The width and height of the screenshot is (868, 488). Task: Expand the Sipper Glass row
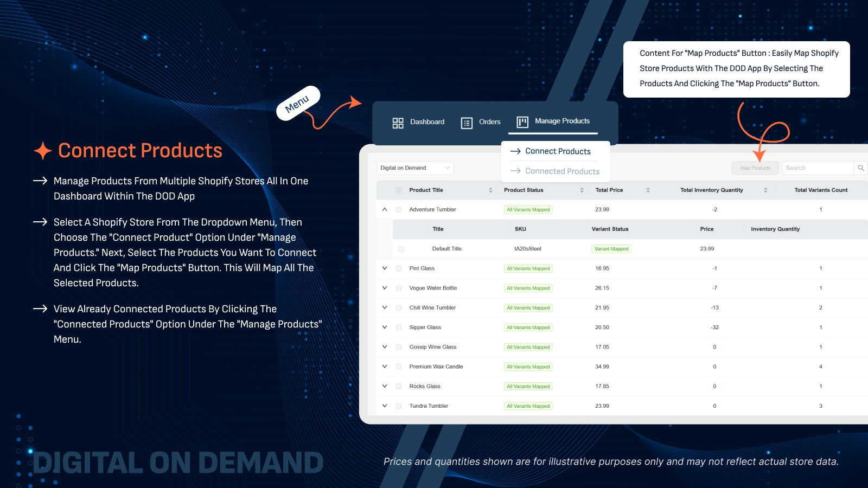385,328
